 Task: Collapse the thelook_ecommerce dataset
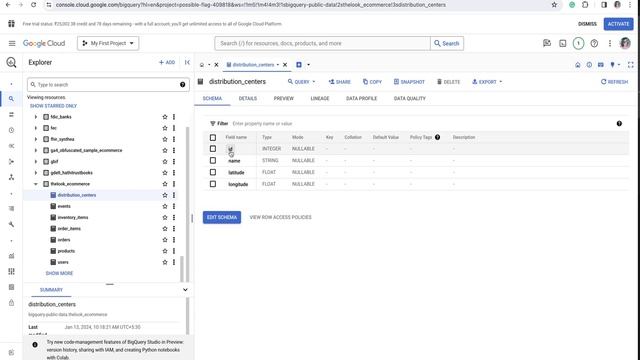click(x=36, y=184)
